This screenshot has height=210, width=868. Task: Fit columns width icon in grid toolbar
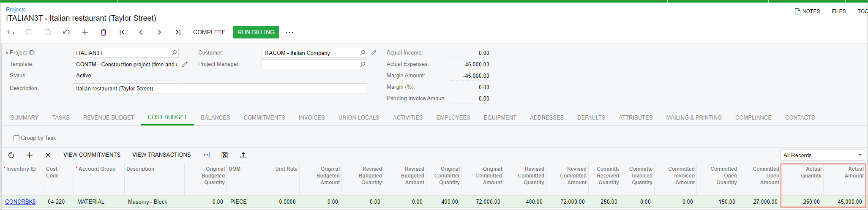206,155
